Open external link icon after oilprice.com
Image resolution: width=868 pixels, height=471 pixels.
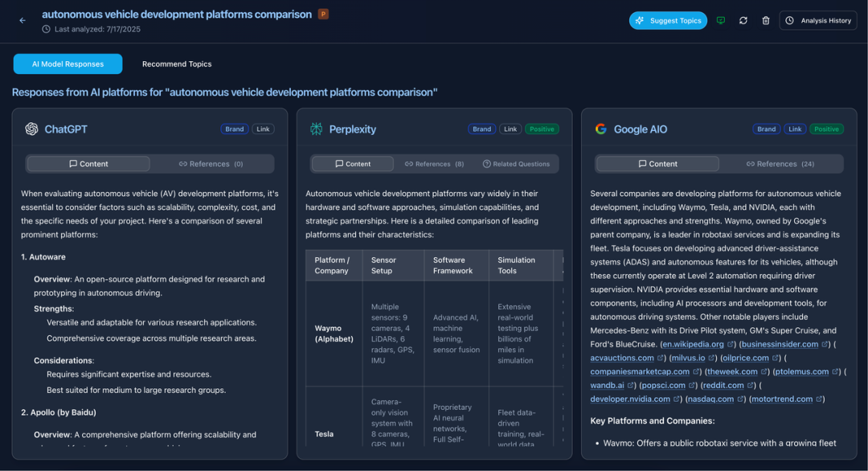(x=775, y=358)
